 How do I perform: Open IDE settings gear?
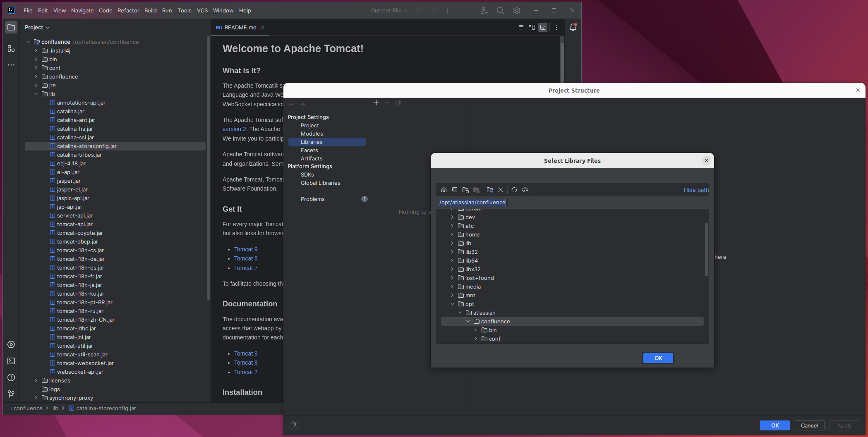pyautogui.click(x=517, y=10)
